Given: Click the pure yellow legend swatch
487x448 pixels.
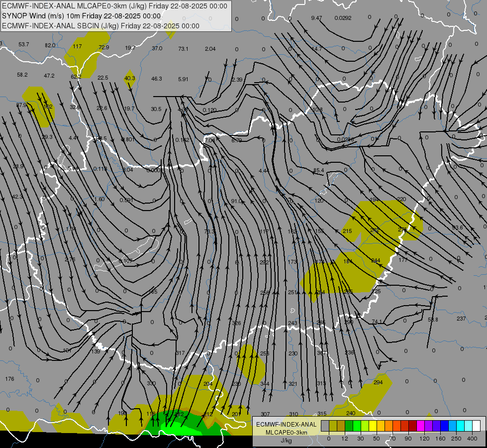Looking at the screenshot, I should 373,426.
